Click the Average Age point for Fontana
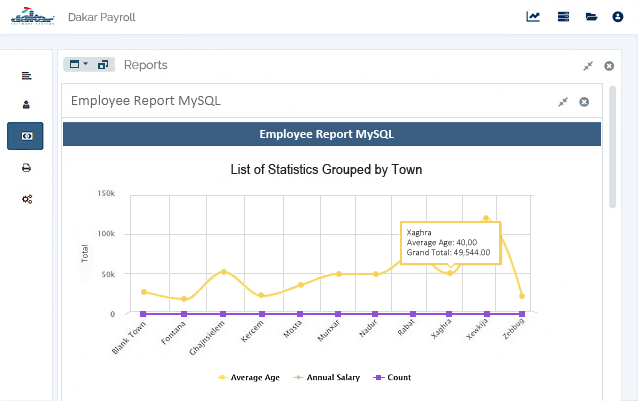638x401 pixels. pyautogui.click(x=184, y=299)
